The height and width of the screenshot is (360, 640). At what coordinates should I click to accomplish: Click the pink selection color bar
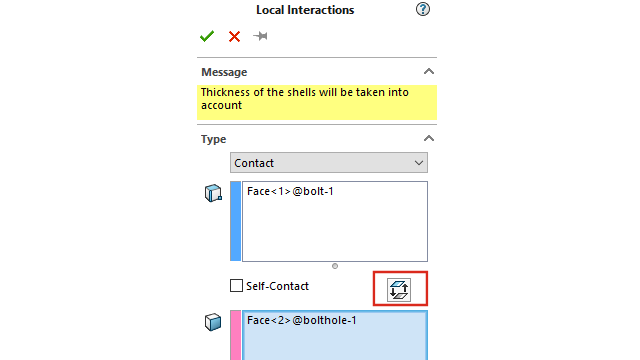pyautogui.click(x=236, y=335)
